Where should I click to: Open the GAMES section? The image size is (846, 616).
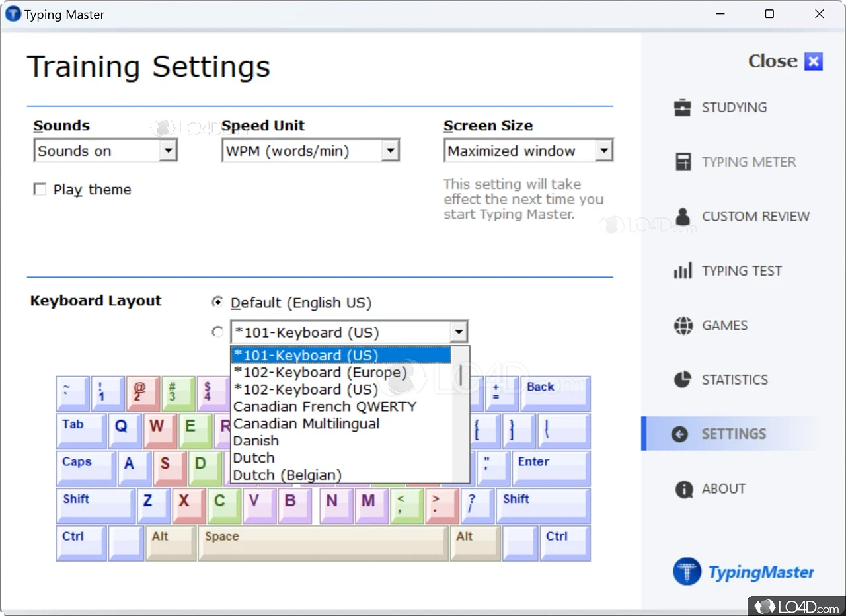click(x=725, y=325)
